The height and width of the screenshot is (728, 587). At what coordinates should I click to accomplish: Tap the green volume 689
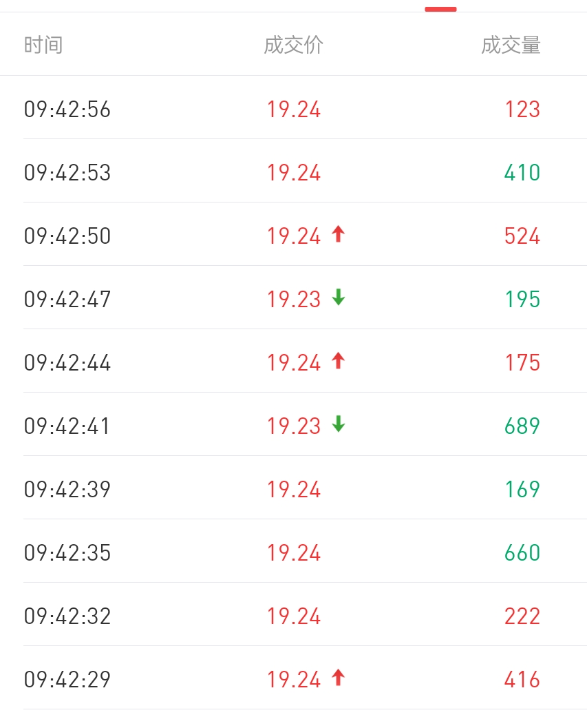tap(522, 426)
